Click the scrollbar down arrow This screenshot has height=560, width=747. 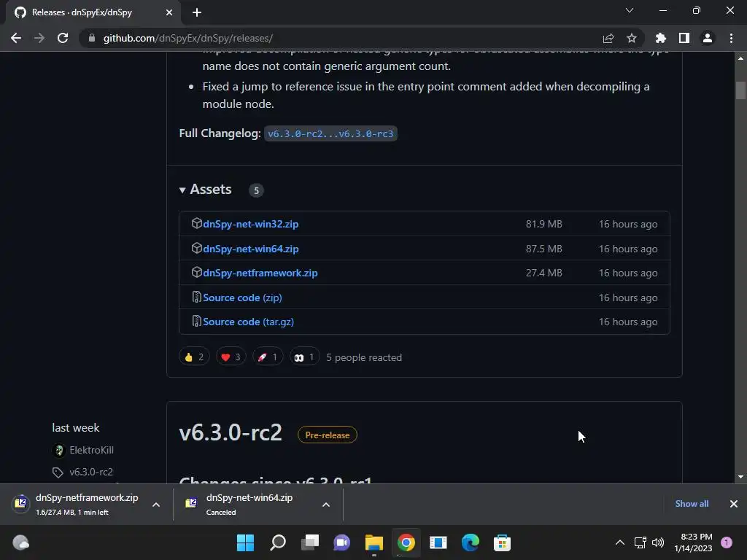[x=740, y=477]
